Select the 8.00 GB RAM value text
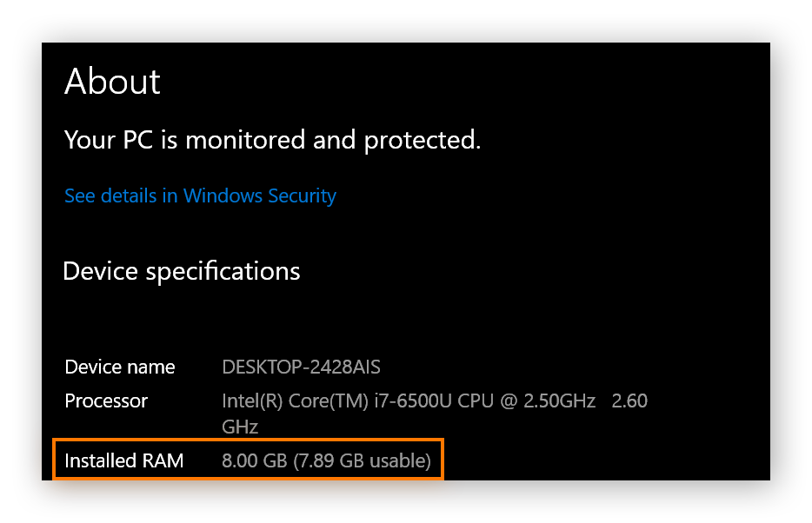Image resolution: width=812 pixels, height=523 pixels. 252,460
